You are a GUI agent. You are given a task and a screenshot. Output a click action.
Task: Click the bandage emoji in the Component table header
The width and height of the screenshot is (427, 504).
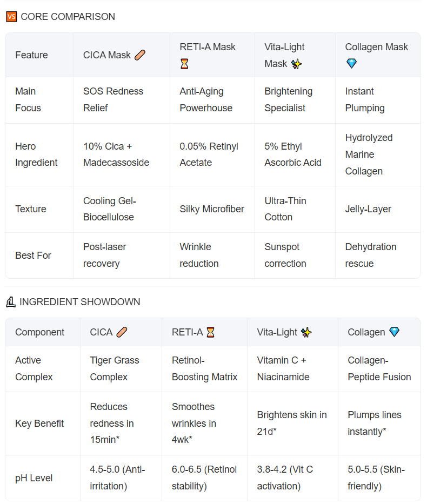click(122, 332)
